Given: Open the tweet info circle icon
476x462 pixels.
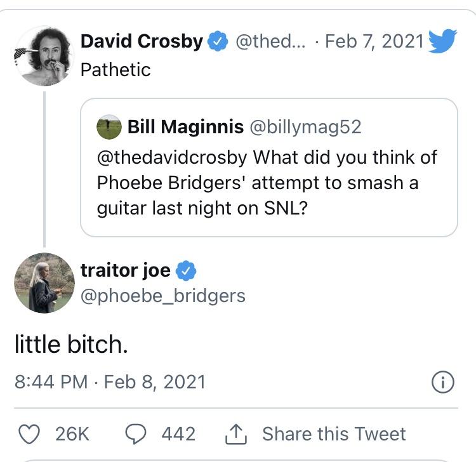Looking at the screenshot, I should [442, 382].
